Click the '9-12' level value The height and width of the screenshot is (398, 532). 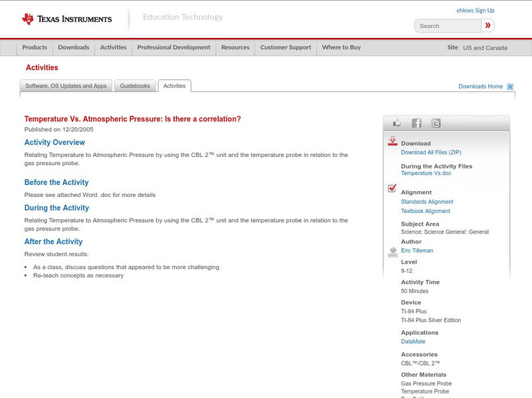click(x=406, y=271)
